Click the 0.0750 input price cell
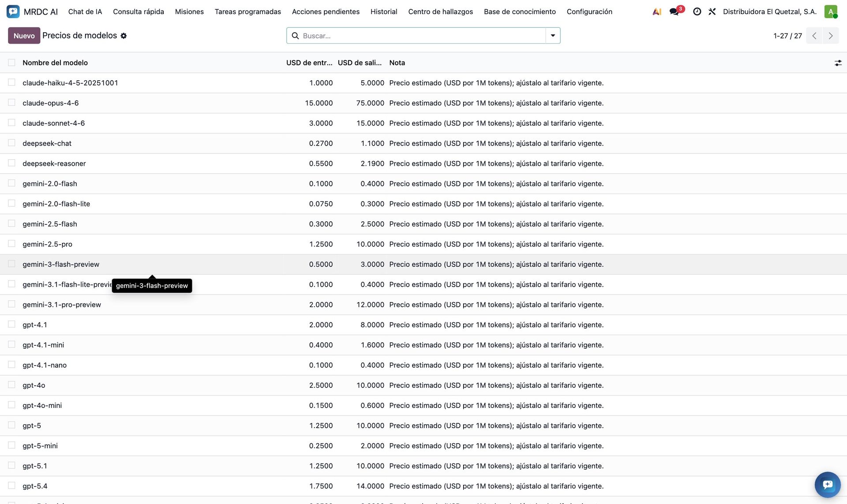 pos(321,204)
